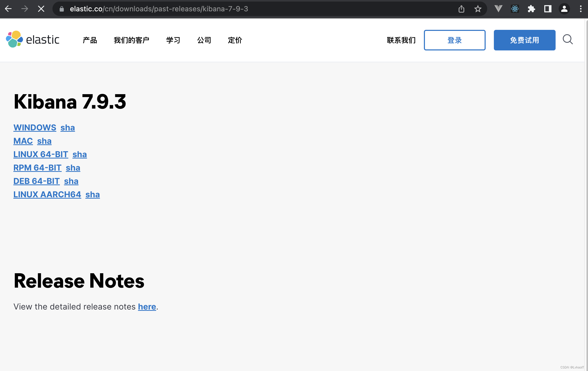588x371 pixels.
Task: Download the LINUX AARCH64 package
Action: (47, 195)
